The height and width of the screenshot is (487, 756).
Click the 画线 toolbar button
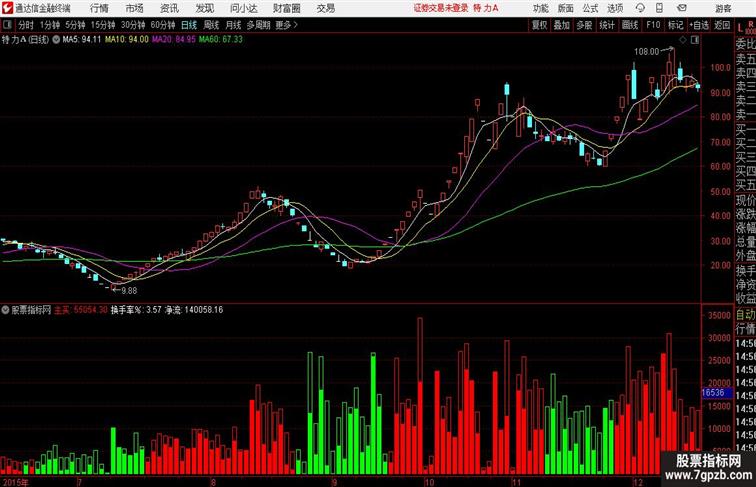tap(630, 25)
